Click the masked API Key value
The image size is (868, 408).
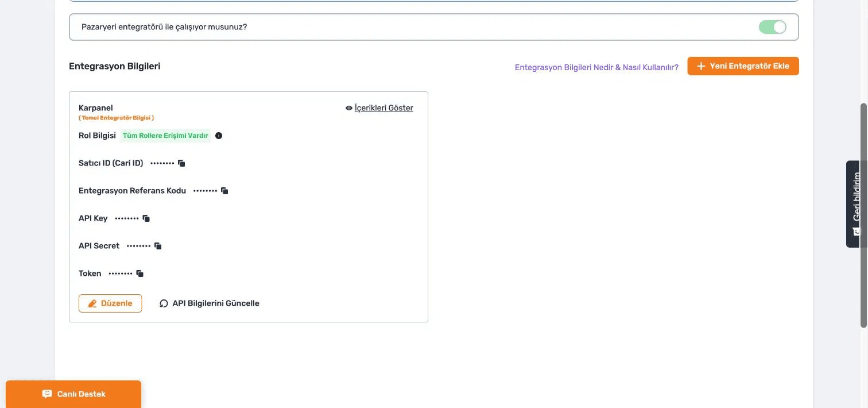pos(127,218)
